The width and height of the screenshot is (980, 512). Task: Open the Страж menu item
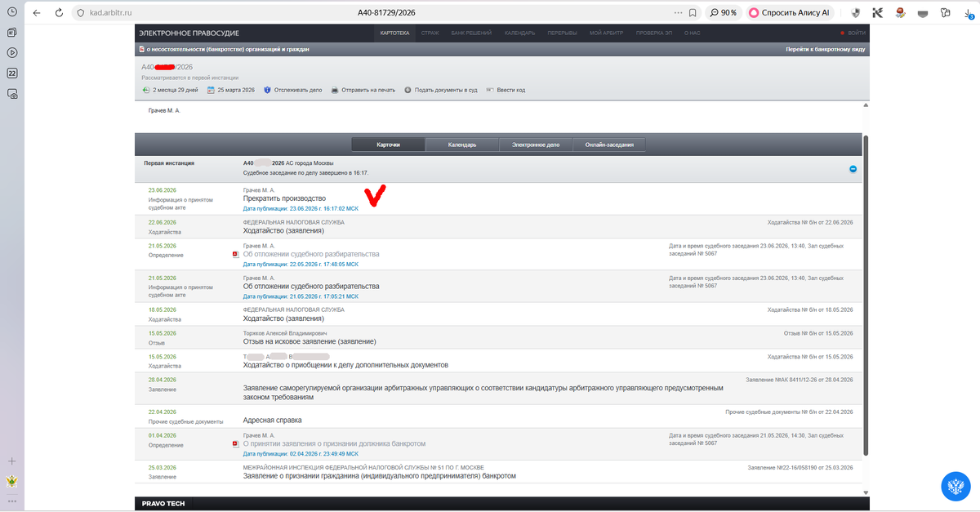pyautogui.click(x=429, y=33)
